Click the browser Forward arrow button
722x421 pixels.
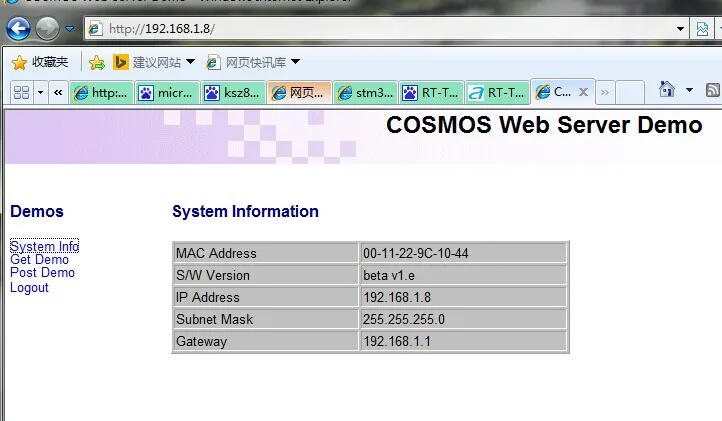[47, 29]
